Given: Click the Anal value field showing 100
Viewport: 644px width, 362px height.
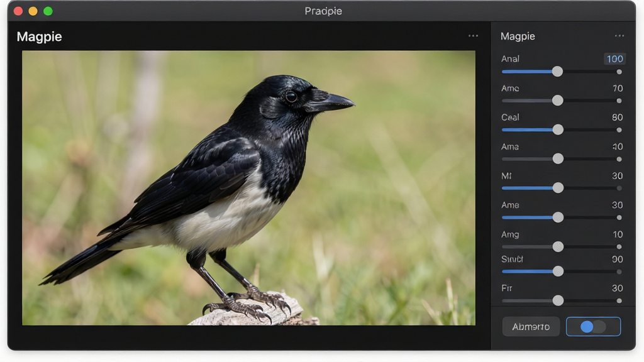Looking at the screenshot, I should pos(614,58).
